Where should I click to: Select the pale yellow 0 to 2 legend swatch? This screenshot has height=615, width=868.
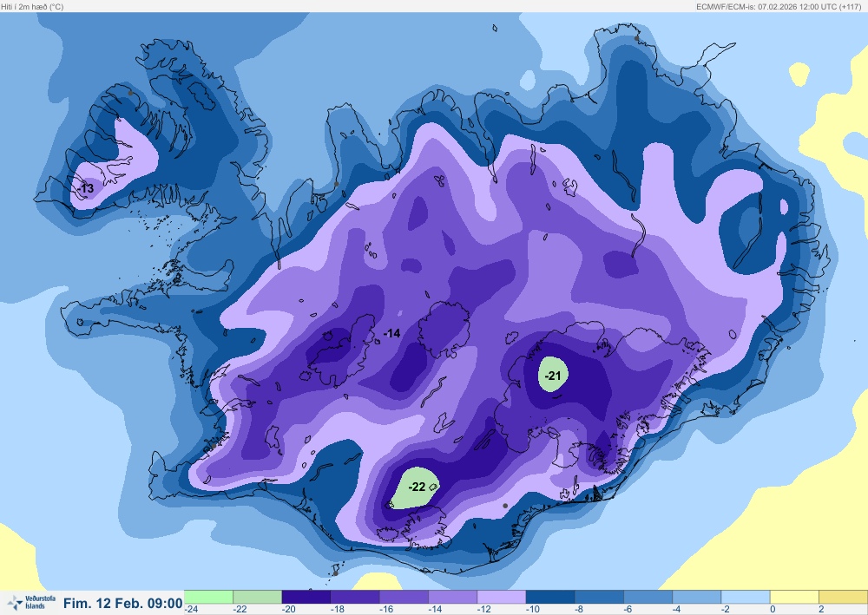[794, 597]
